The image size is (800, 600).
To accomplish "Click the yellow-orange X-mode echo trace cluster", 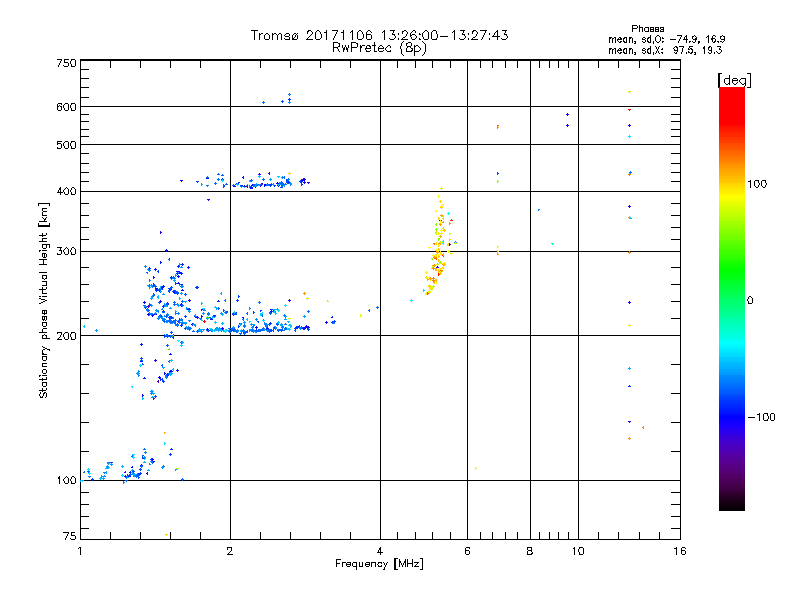I will [439, 242].
